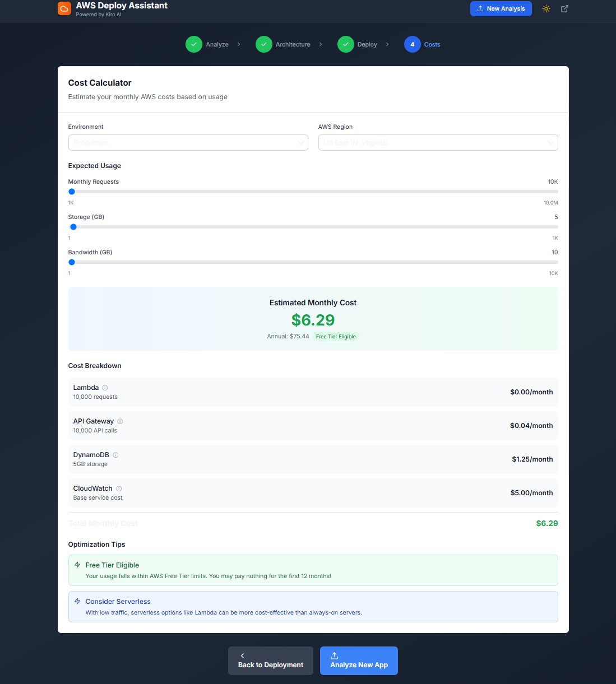
Task: Click the Monthly Requests 10K value
Action: (x=553, y=182)
